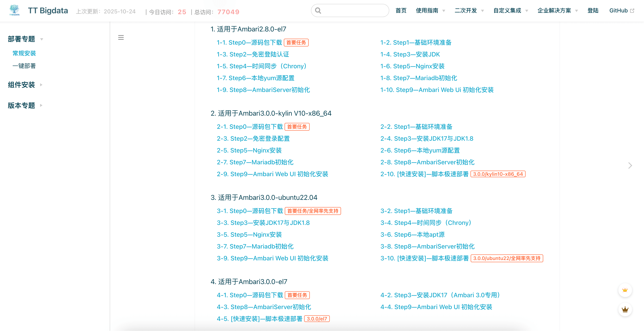644x331 pixels.
Task: Click the gold crown floating button bottom right
Action: pos(625,309)
